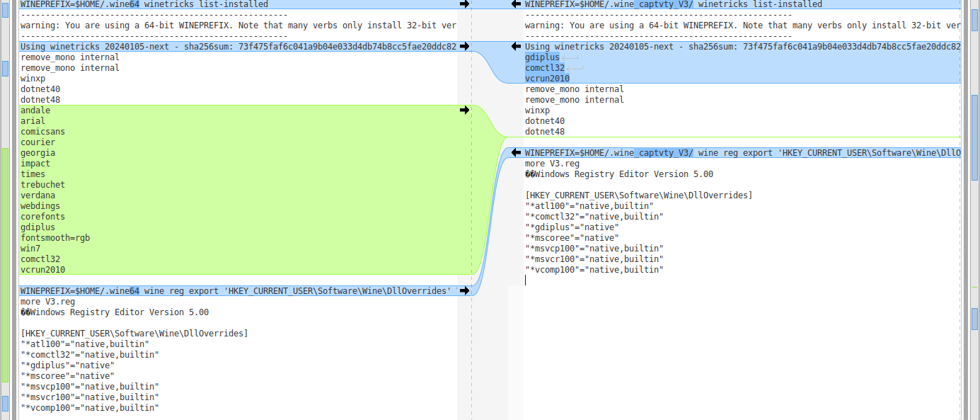This screenshot has height=420, width=980.
Task: Push left 'wine reg export' line to right
Action: tap(464, 291)
